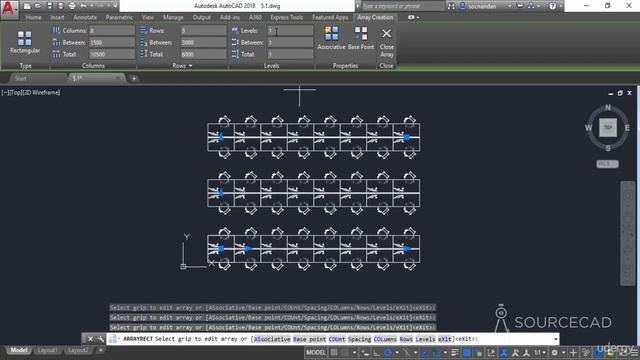Open the Home ribbon tab
640x360 pixels.
tap(33, 17)
